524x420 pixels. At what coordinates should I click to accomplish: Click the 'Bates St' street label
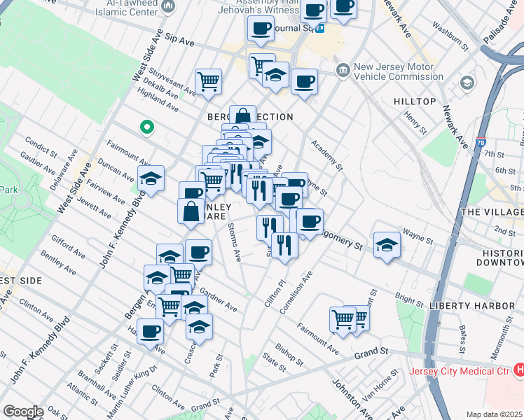click(462, 339)
